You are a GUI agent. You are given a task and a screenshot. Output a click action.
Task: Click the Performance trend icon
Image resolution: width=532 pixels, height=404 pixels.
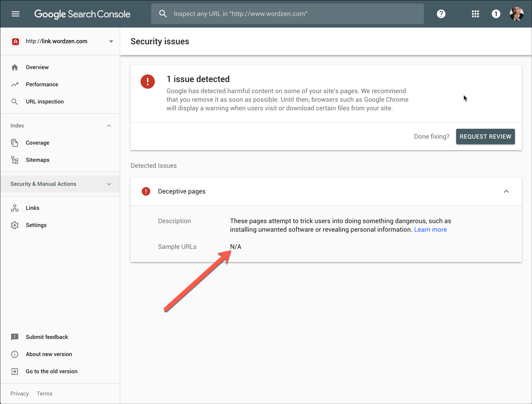15,84
